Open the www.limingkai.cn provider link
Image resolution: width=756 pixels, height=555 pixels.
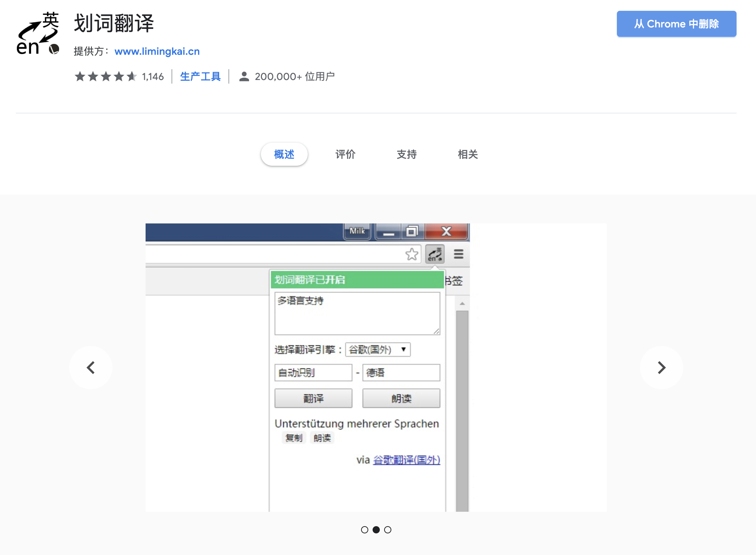[x=157, y=51]
